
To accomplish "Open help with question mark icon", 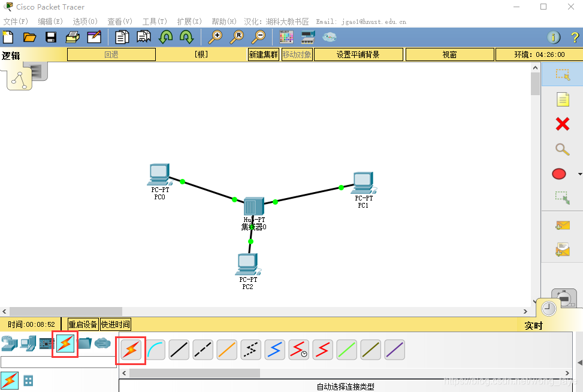I will [575, 37].
